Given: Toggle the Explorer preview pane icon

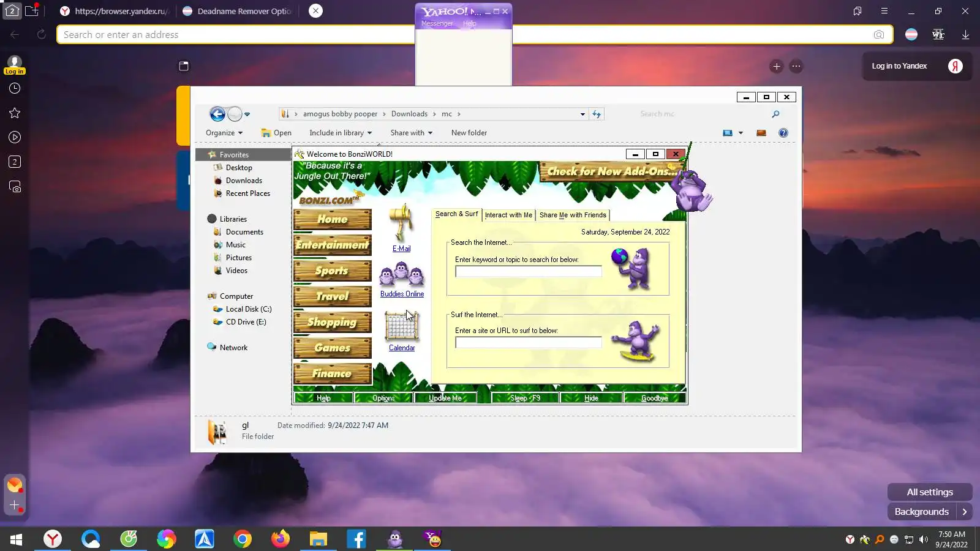Looking at the screenshot, I should (x=761, y=133).
